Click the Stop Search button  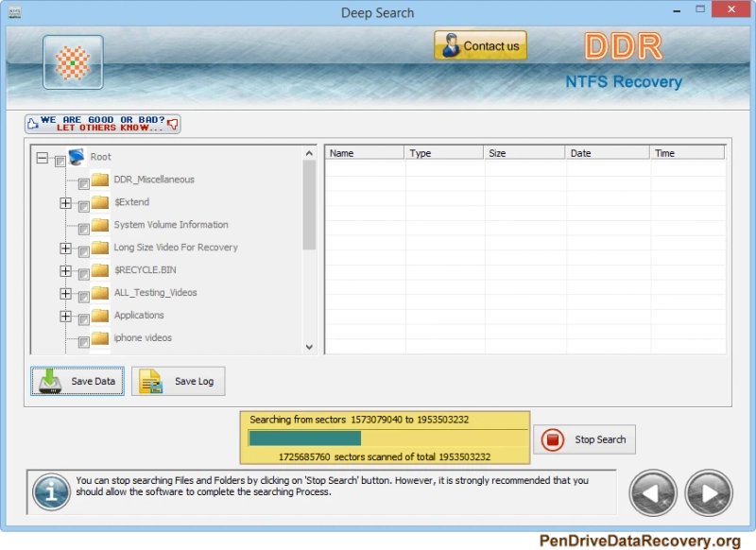coord(584,439)
